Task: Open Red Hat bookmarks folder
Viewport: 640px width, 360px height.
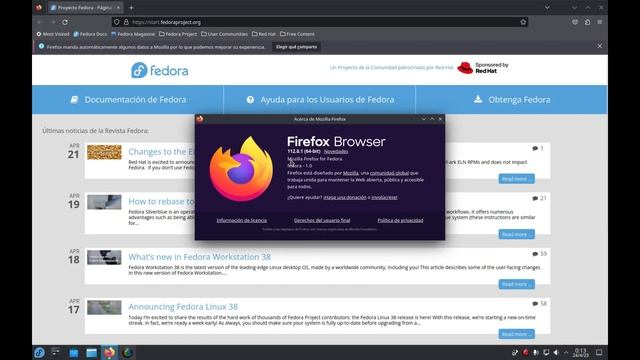Action: pos(264,34)
